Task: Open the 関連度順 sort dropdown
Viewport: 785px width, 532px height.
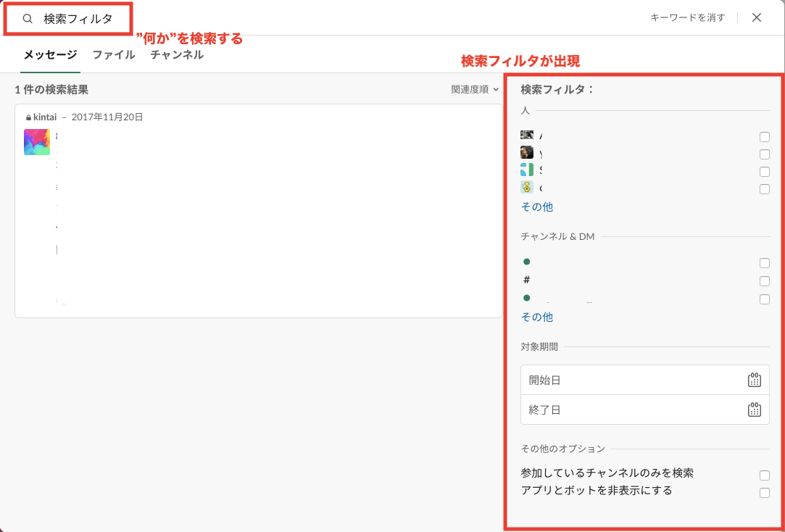Action: pyautogui.click(x=475, y=90)
